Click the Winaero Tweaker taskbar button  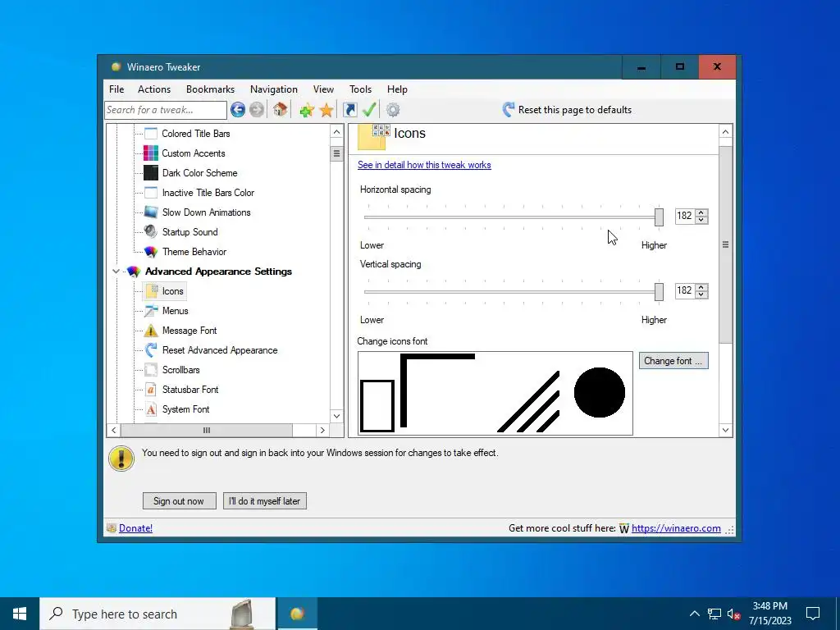tap(297, 614)
